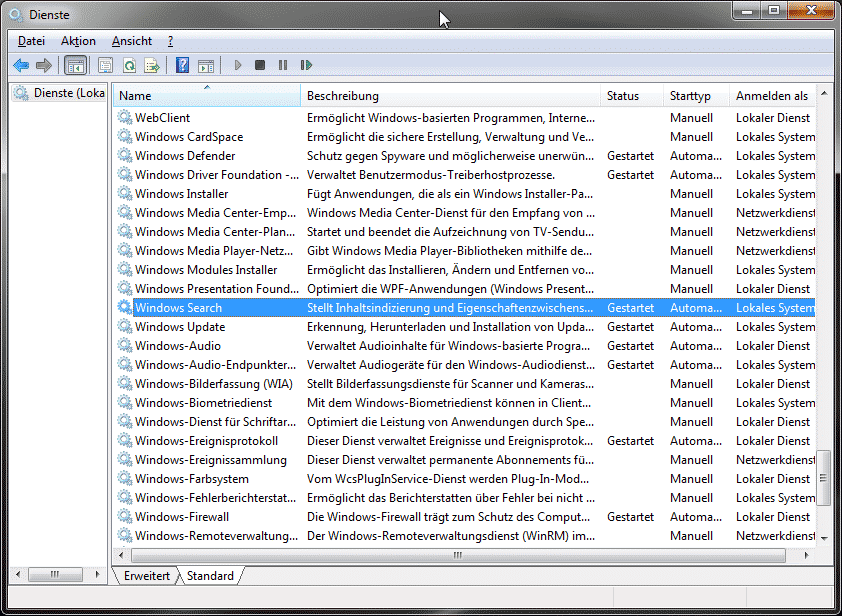
Task: Click the Refresh toolbar icon
Action: point(129,66)
